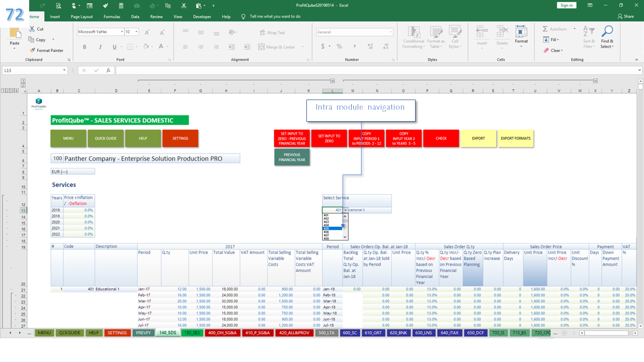Viewport: 644px width, 362px height.
Task: Click the Accounting dollar format icon
Action: click(321, 46)
